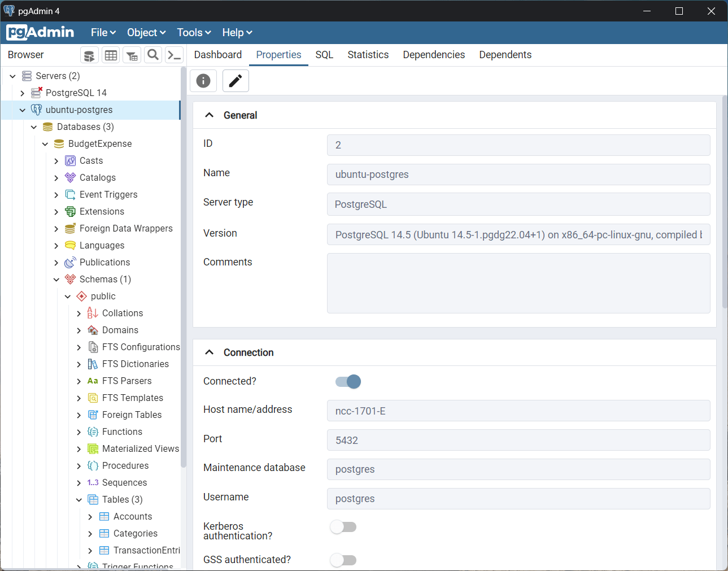
Task: Click the filtered rows funnel icon
Action: (x=133, y=55)
